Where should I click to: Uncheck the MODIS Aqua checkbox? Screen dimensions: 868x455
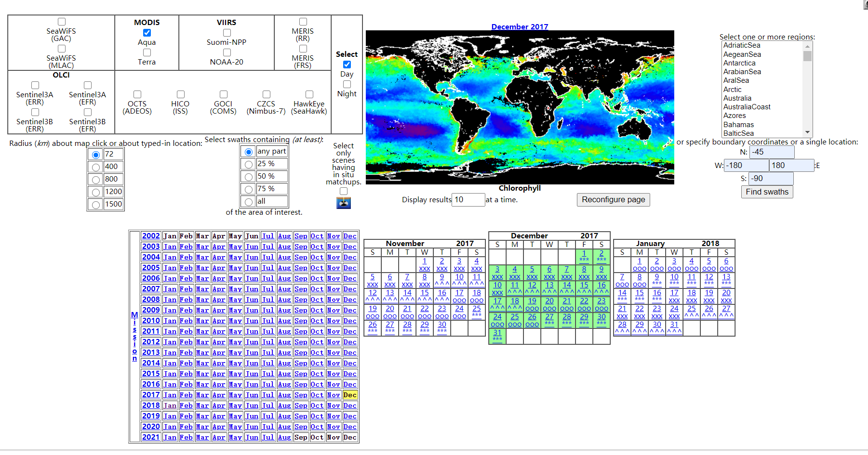(x=147, y=33)
